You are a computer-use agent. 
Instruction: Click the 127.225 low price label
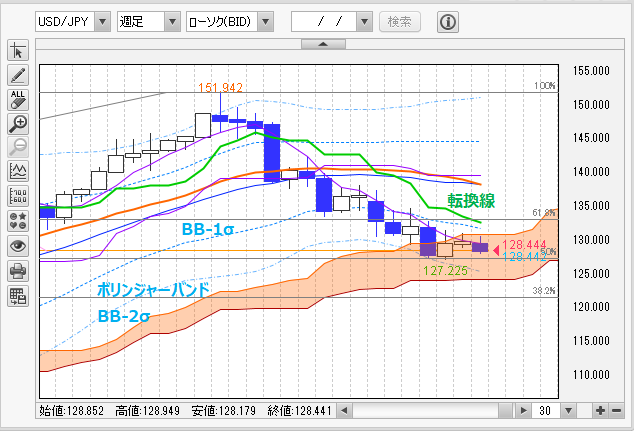coord(445,270)
